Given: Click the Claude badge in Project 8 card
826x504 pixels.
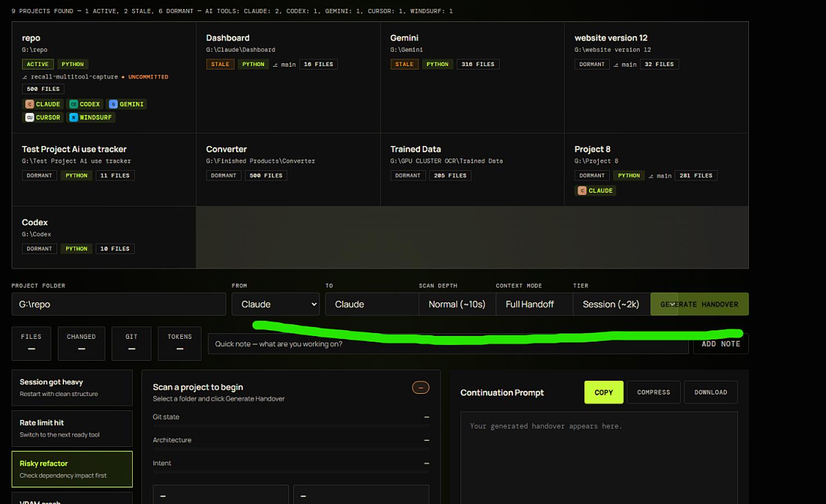Looking at the screenshot, I should (x=596, y=191).
